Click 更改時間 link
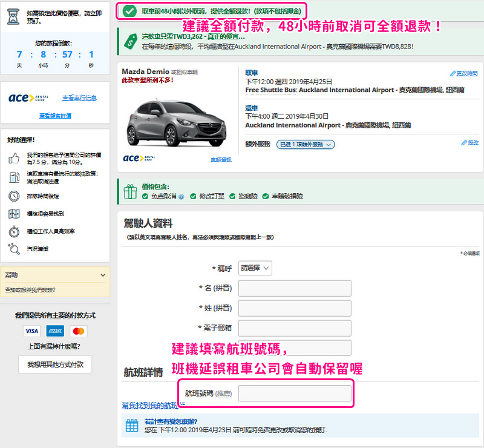Image resolution: width=484 pixels, height=448 pixels. (x=466, y=73)
